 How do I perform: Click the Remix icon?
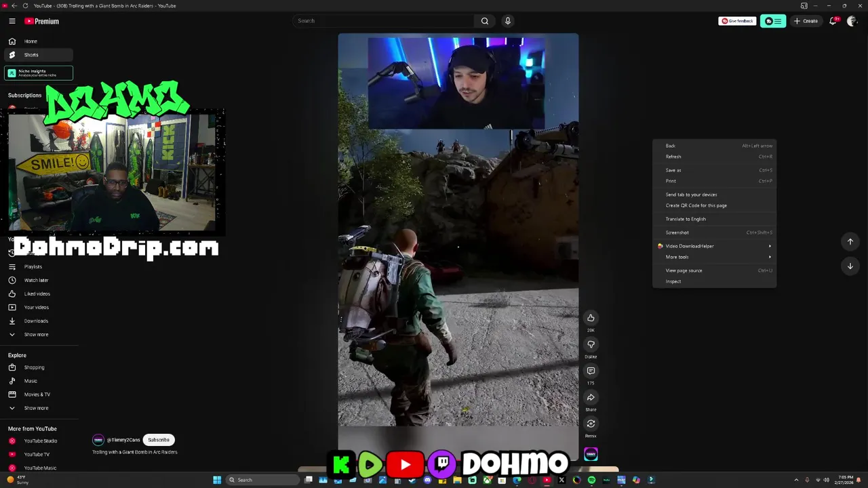(x=591, y=424)
